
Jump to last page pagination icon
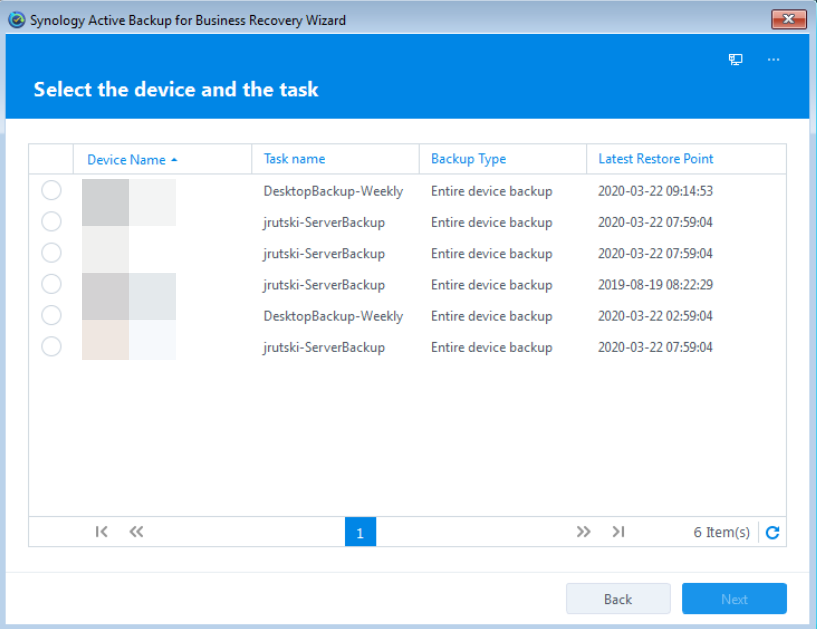(618, 532)
